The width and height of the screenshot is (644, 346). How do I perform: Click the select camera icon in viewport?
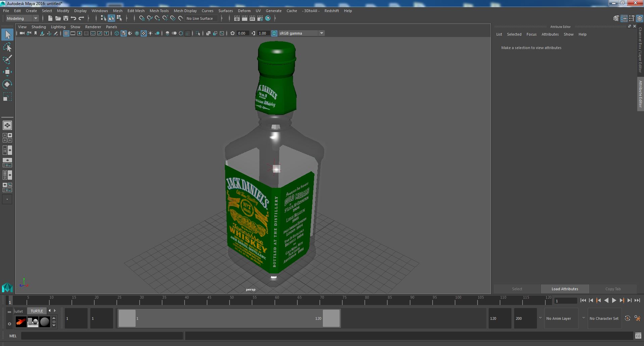click(22, 33)
